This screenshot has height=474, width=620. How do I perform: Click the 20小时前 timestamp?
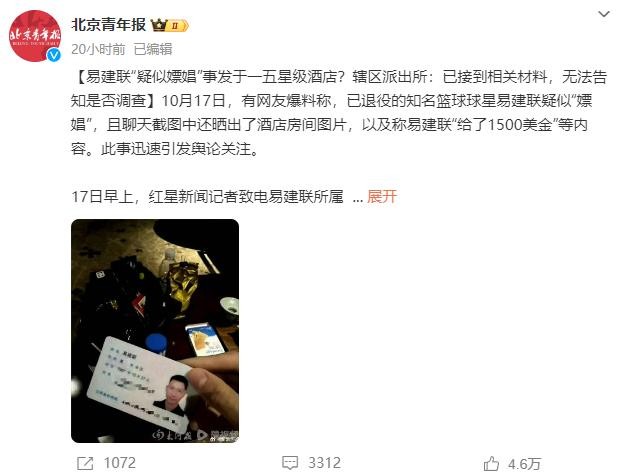(98, 49)
